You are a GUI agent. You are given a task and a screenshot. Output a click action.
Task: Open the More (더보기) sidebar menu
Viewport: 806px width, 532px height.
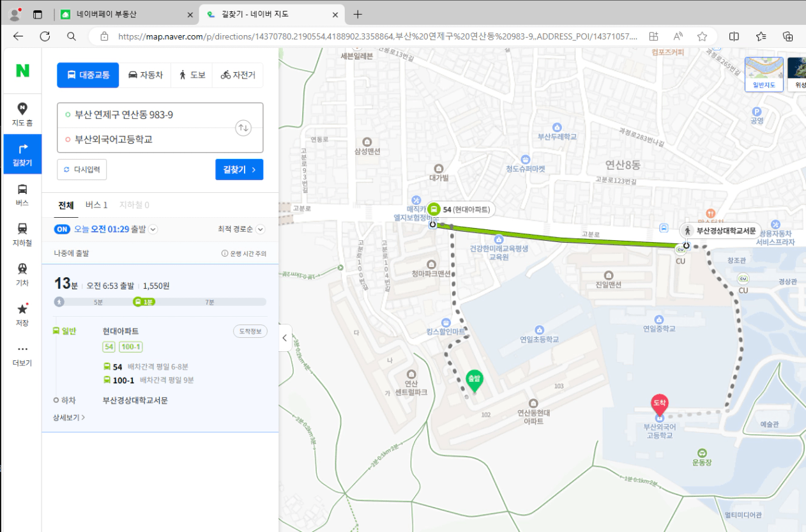(x=22, y=355)
